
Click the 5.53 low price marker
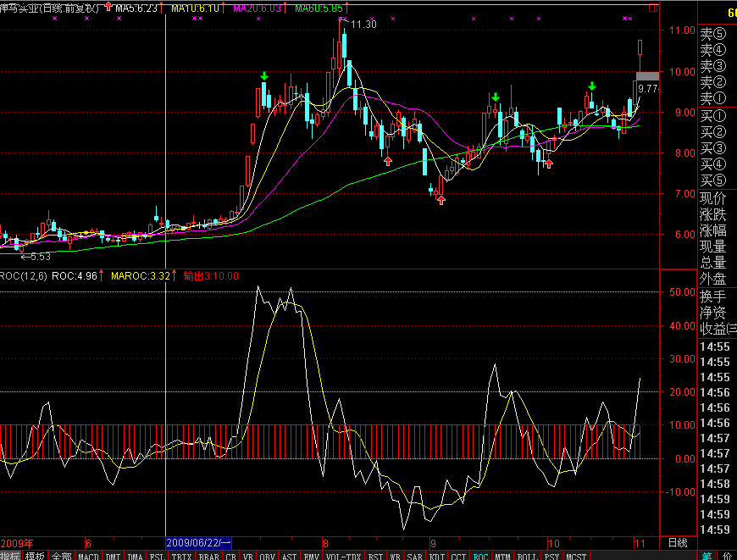tap(35, 256)
